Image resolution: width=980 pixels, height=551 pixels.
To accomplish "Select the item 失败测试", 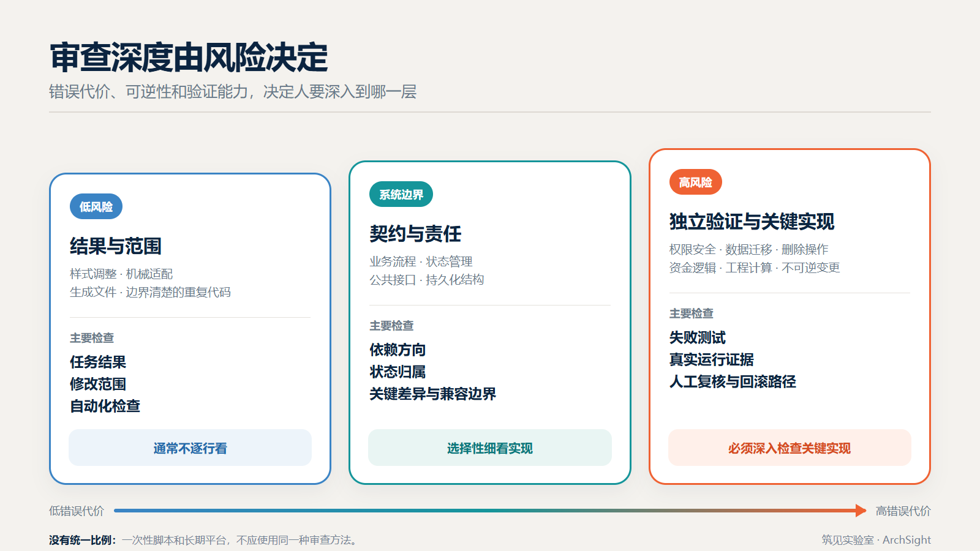I will (698, 337).
